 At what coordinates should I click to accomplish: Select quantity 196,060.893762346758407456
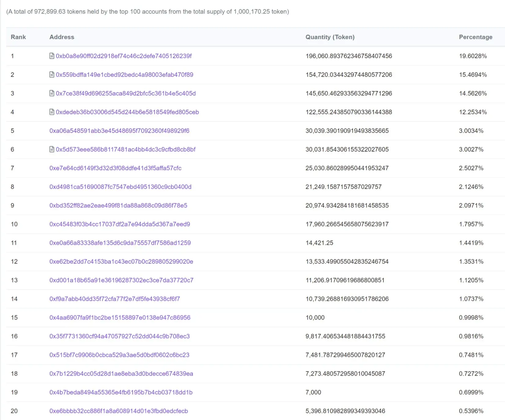pos(349,56)
